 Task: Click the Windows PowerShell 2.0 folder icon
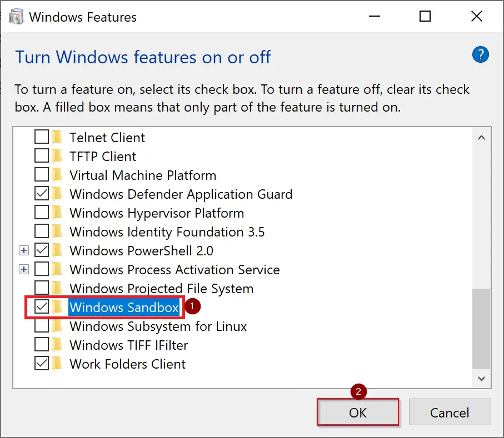pyautogui.click(x=57, y=250)
